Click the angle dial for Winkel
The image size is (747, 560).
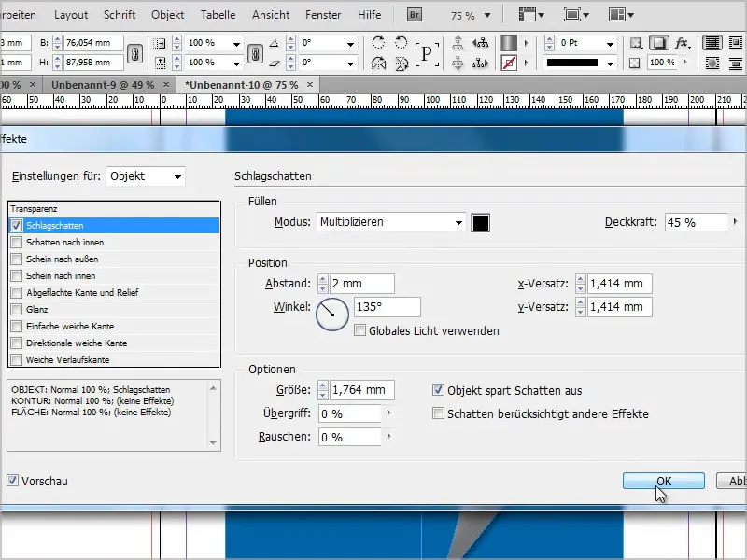pos(332,315)
